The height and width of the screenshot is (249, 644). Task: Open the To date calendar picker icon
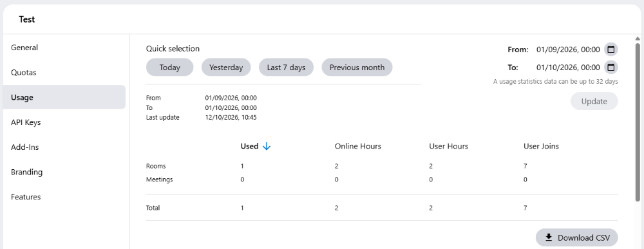[x=611, y=68]
